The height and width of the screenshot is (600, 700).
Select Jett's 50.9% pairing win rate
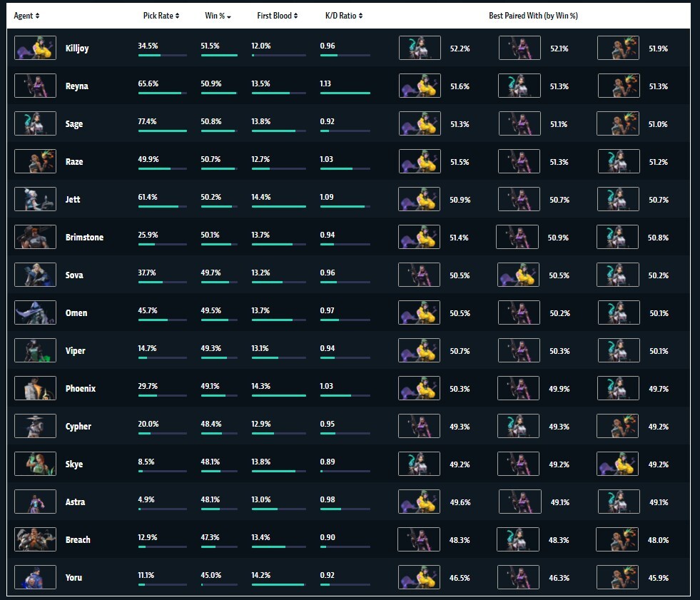(460, 200)
